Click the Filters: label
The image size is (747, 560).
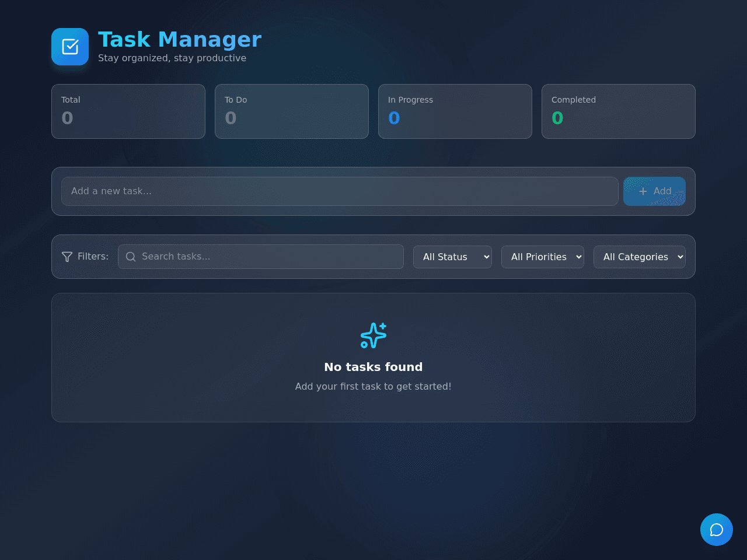click(93, 257)
